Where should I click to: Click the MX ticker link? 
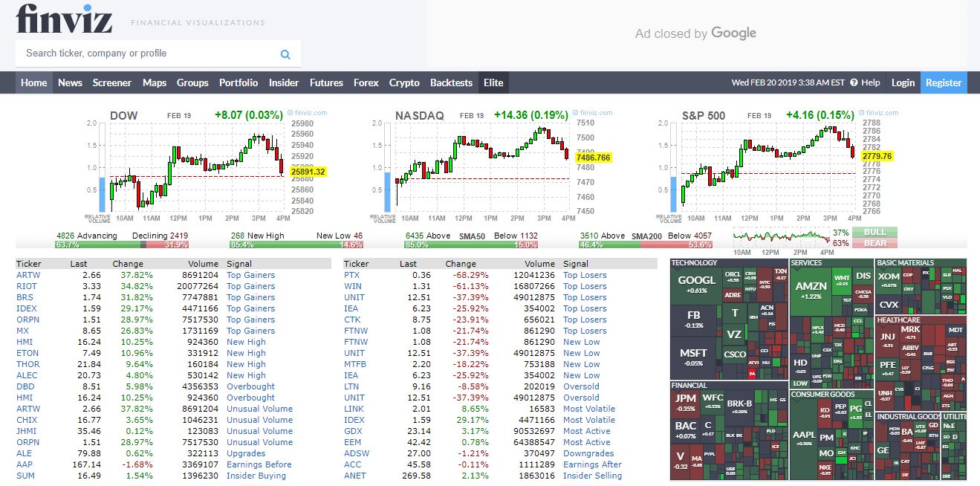(23, 331)
